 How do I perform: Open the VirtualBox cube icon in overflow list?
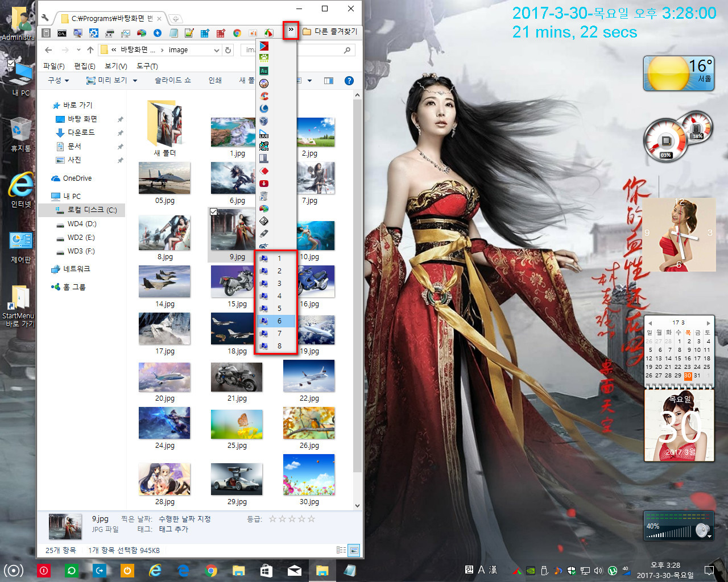[x=264, y=120]
